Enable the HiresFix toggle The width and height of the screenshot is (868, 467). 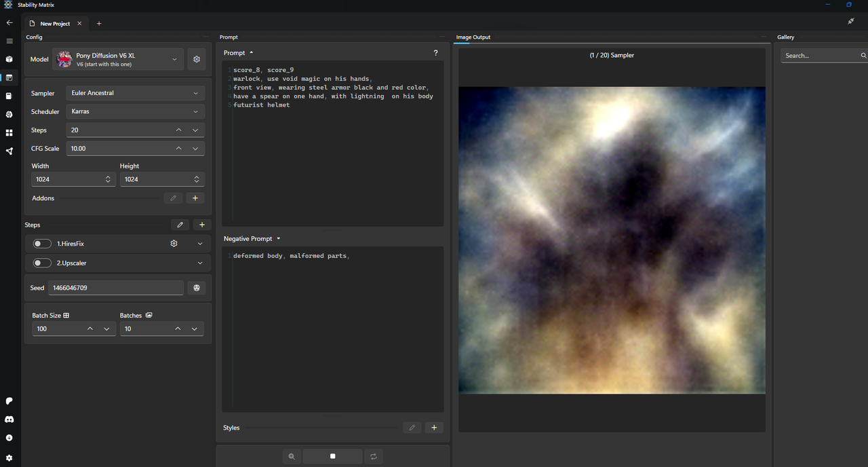[x=42, y=244]
